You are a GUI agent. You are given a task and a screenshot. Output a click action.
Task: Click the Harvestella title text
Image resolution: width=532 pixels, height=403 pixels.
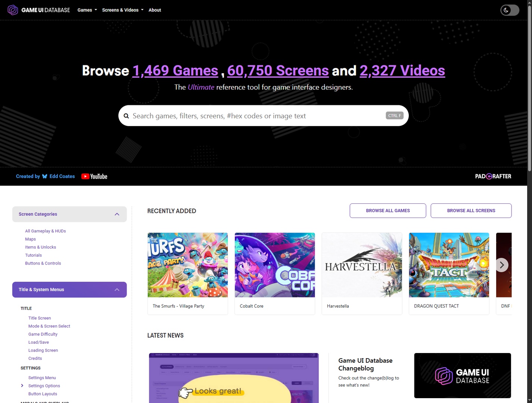[x=338, y=306]
